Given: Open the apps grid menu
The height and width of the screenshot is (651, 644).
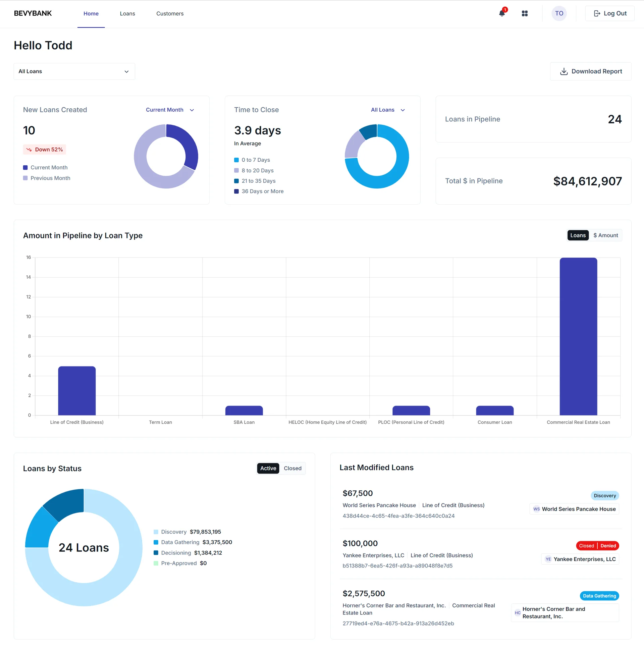Looking at the screenshot, I should pyautogui.click(x=524, y=13).
